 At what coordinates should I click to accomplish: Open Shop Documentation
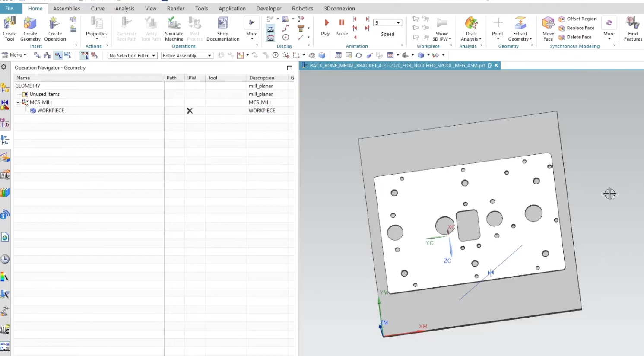223,29
